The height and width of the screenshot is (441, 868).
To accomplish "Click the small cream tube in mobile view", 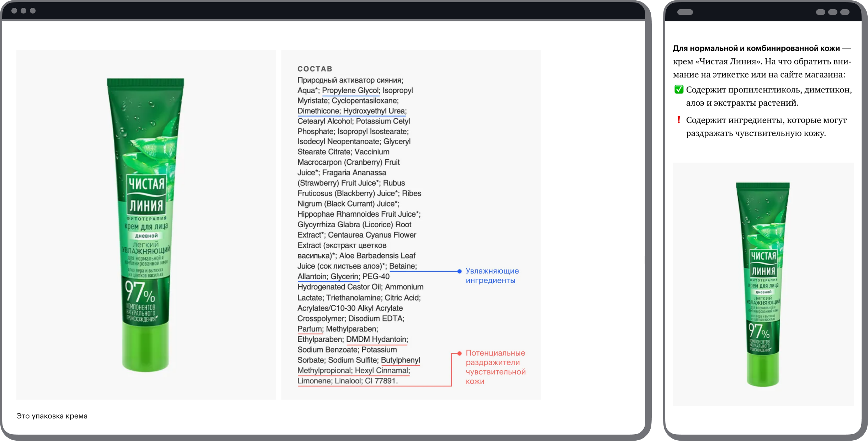I will [x=763, y=285].
